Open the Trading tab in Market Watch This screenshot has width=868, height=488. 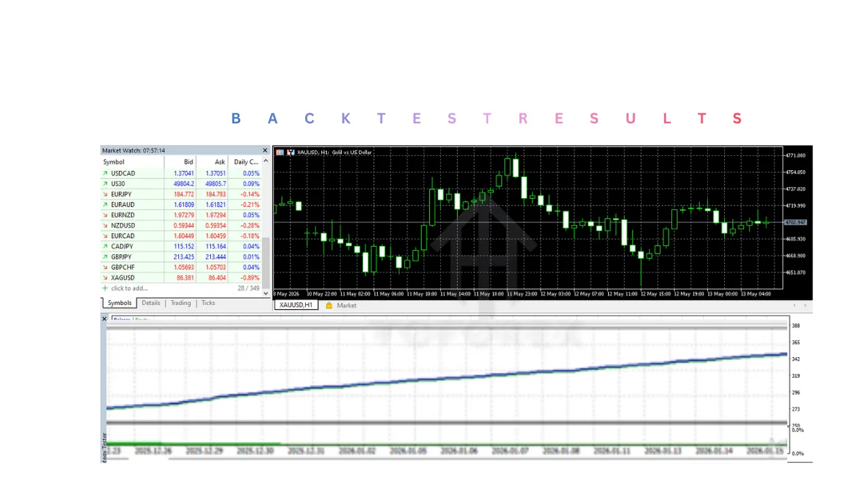pyautogui.click(x=180, y=303)
